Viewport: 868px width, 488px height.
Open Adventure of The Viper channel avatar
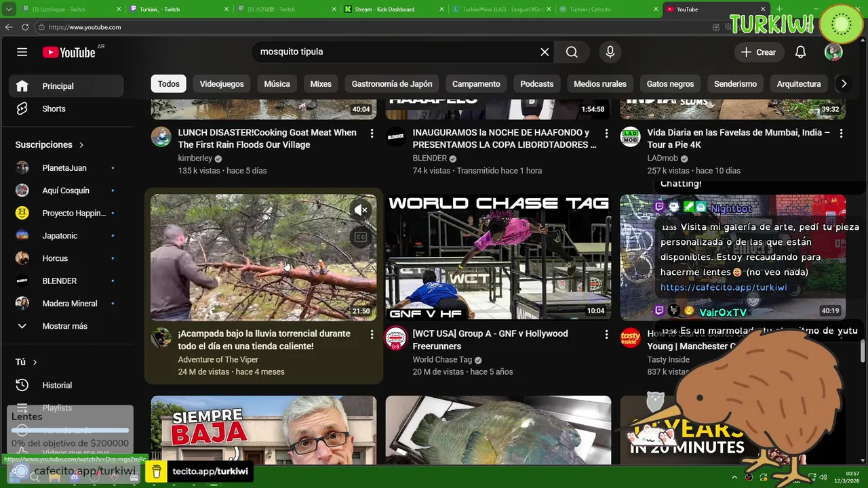[x=161, y=338]
